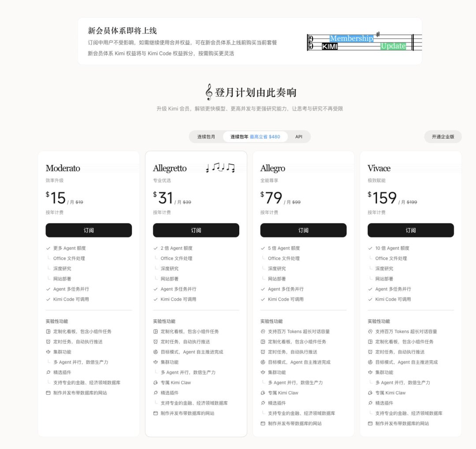Click the 新会员体系即将上线 heading
This screenshot has width=476, height=449.
pos(122,31)
